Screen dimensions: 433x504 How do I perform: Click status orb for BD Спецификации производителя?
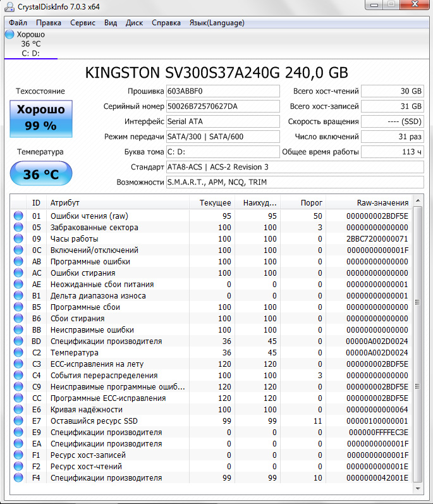coord(18,341)
